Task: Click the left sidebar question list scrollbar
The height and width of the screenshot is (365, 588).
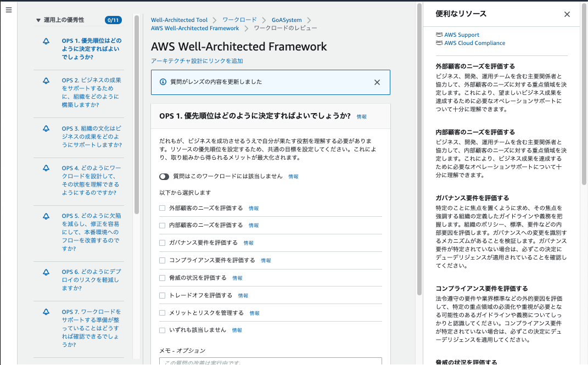Action: [x=137, y=114]
